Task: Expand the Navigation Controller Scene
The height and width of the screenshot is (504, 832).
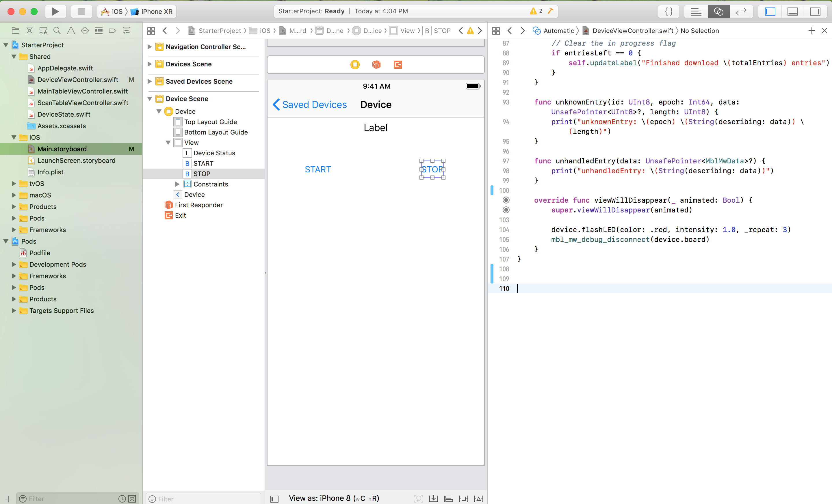Action: point(150,47)
